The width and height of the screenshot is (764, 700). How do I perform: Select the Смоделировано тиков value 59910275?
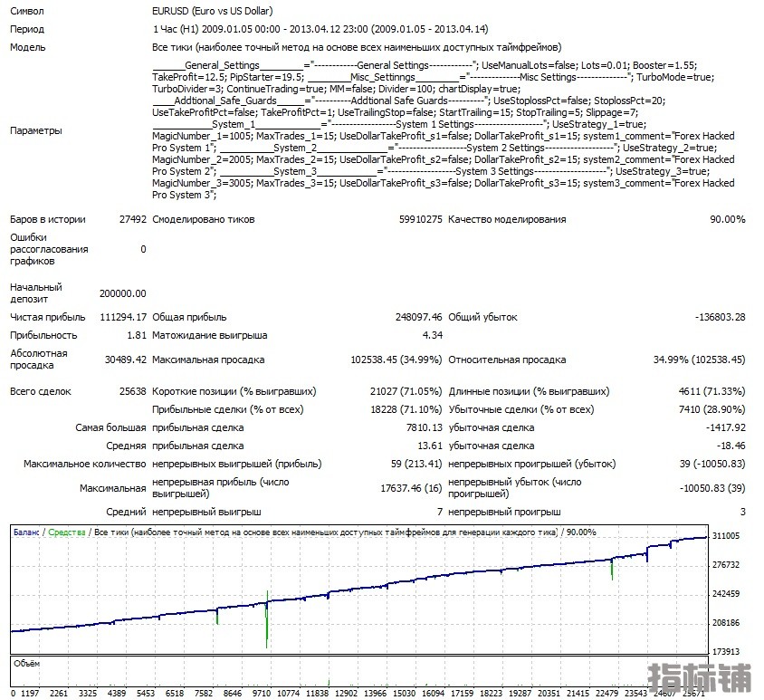(x=420, y=219)
